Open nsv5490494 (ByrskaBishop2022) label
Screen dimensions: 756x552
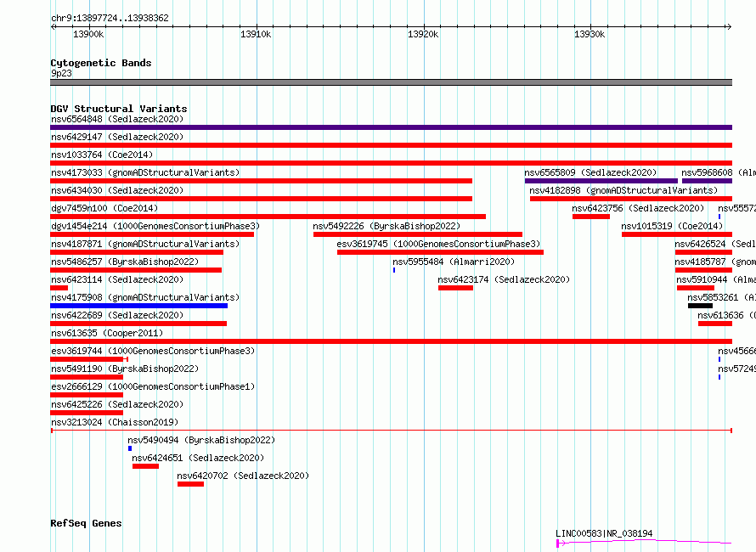(x=201, y=440)
